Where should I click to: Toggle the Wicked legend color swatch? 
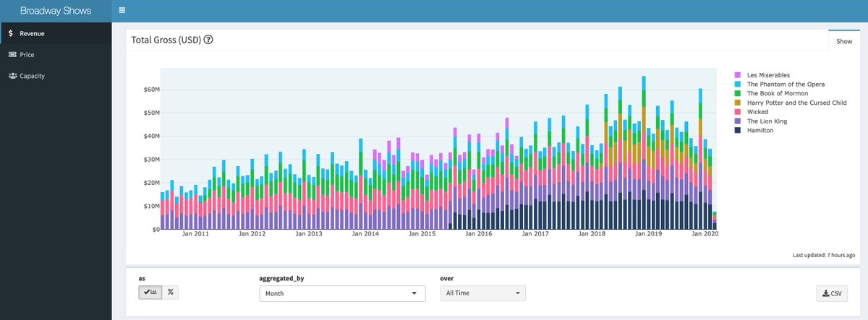737,112
